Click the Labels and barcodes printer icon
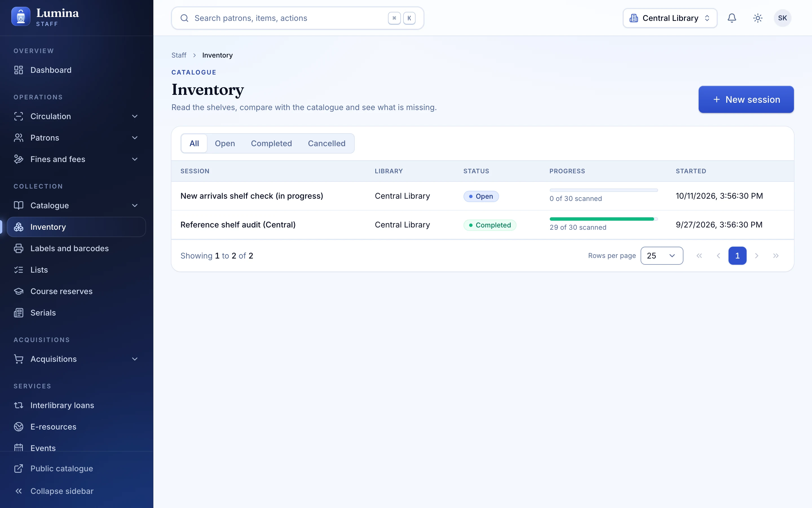The image size is (812, 508). (x=18, y=248)
